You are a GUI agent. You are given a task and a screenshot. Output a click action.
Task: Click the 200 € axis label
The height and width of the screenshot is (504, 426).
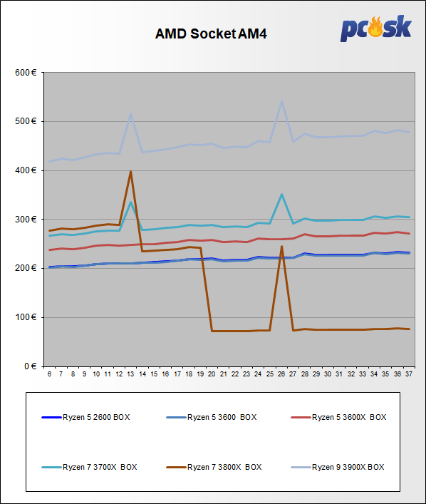26,268
